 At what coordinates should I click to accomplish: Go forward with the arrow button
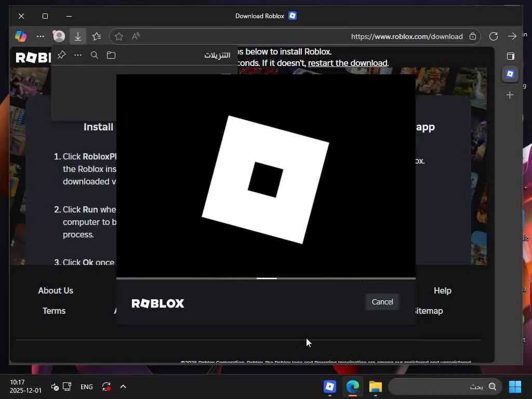[x=512, y=36]
